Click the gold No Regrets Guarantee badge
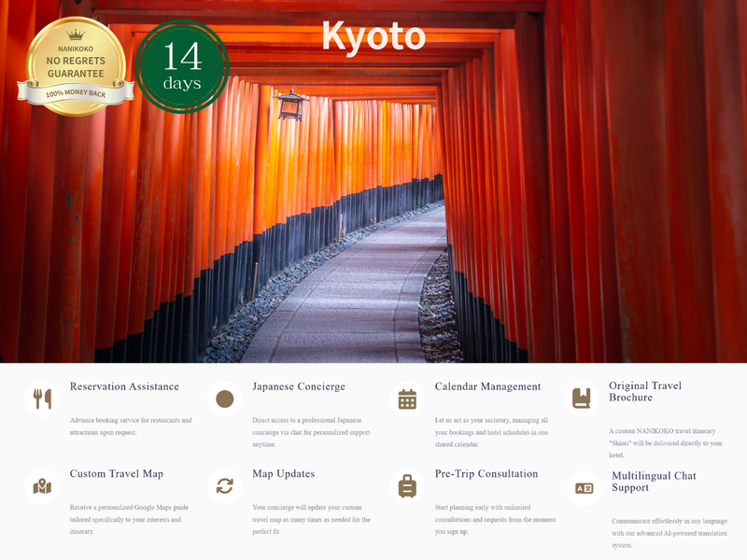 tap(76, 67)
